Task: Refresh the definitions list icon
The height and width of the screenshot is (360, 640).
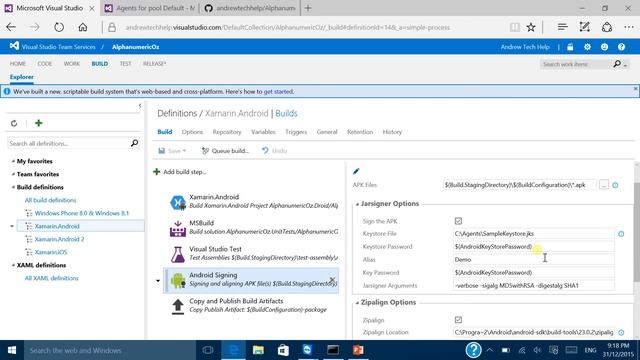Action: click(14, 123)
